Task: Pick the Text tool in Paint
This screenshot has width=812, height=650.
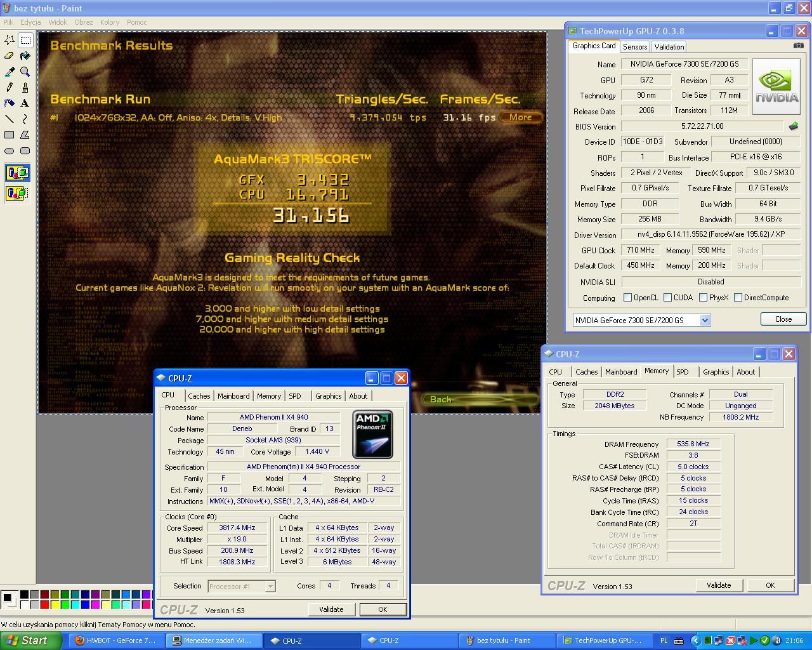Action: point(25,103)
